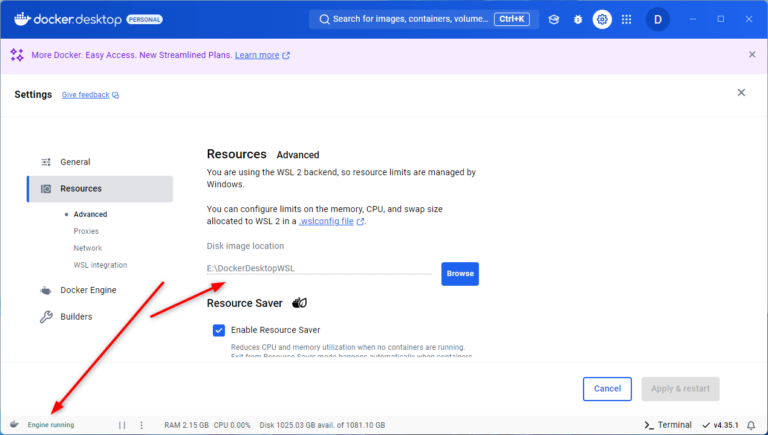Open Docker Engine settings section
This screenshot has width=768, height=435.
(x=88, y=290)
